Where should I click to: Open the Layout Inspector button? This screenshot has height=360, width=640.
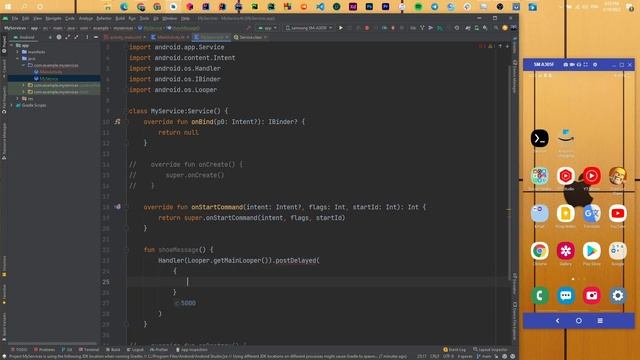point(490,349)
